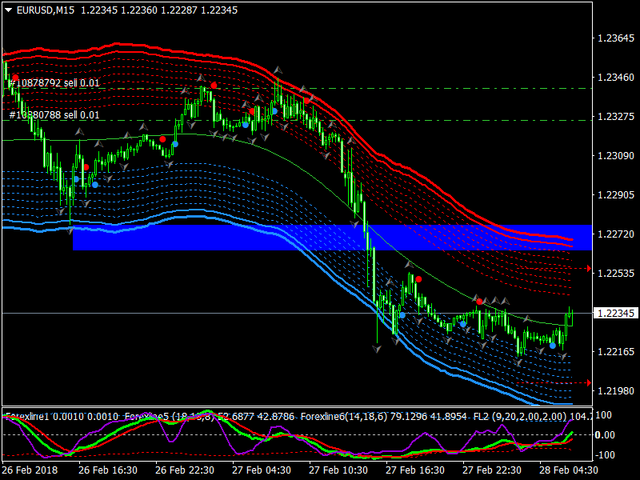Select the #10880788 sell 0.01 order label
This screenshot has height=480, width=640.
click(54, 115)
